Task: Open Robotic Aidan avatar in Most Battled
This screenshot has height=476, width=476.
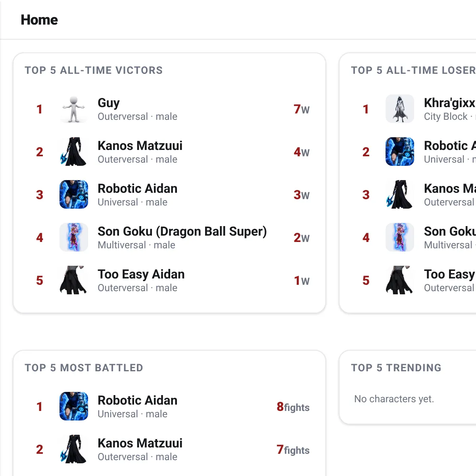Action: pyautogui.click(x=74, y=406)
